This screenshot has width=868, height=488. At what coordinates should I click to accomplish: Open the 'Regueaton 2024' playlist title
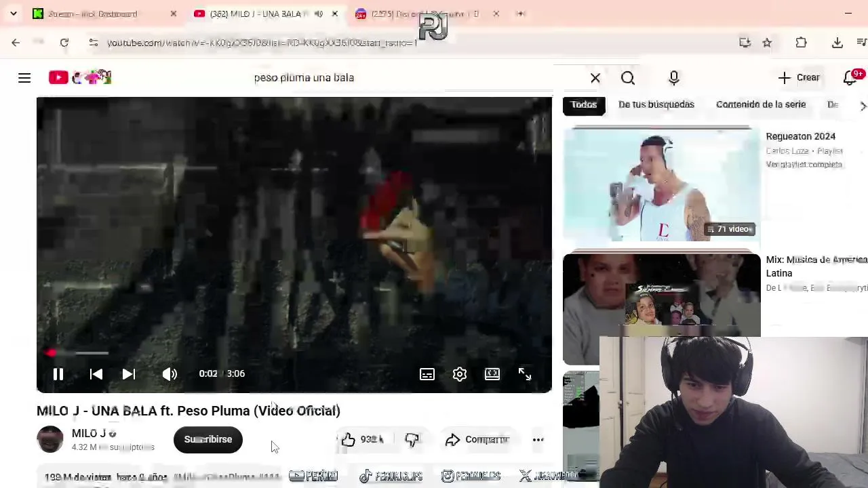pyautogui.click(x=801, y=136)
